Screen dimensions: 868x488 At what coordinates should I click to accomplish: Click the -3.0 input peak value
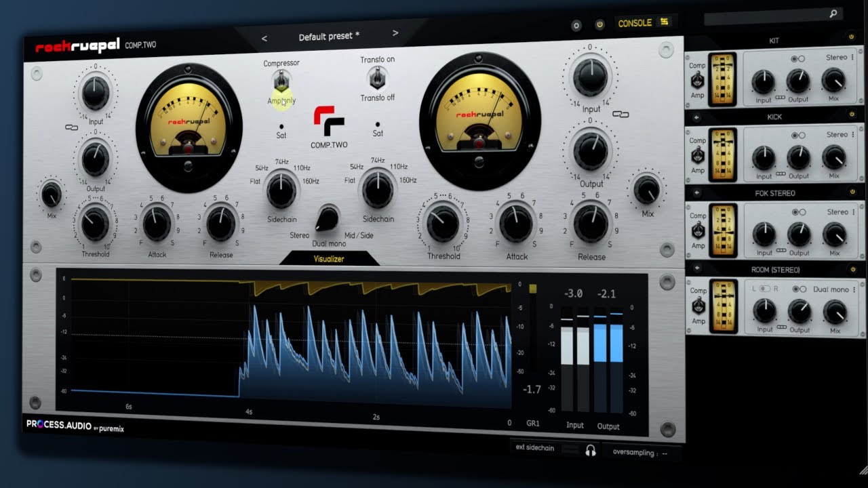[574, 293]
